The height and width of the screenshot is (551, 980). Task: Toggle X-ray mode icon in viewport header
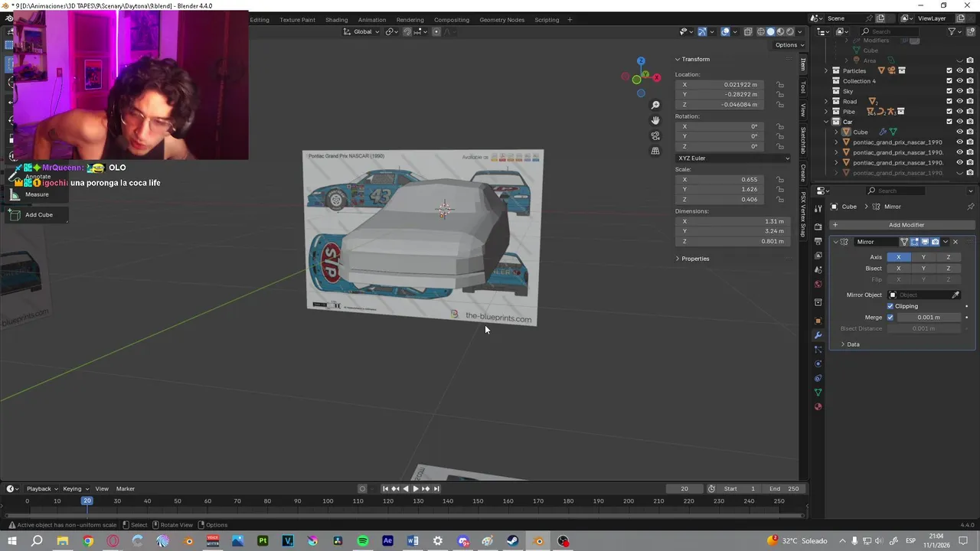[748, 31]
